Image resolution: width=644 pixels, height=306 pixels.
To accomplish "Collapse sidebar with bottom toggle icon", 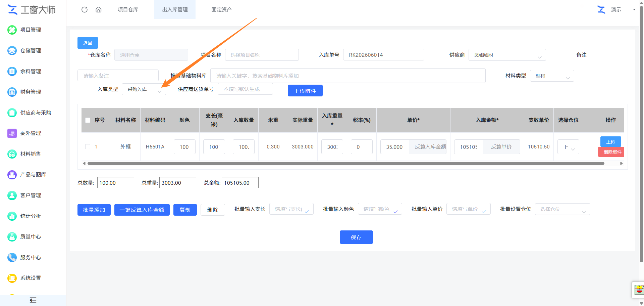I will 33,300.
